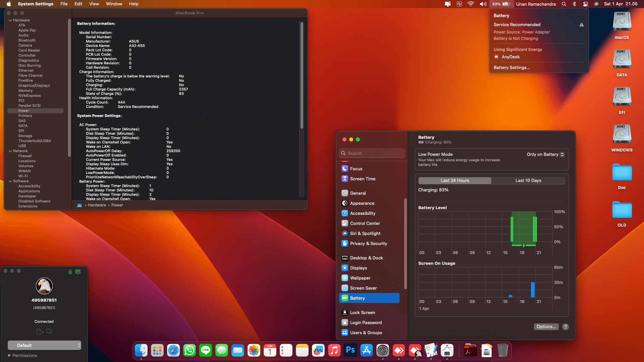Open the View menu

click(x=94, y=4)
